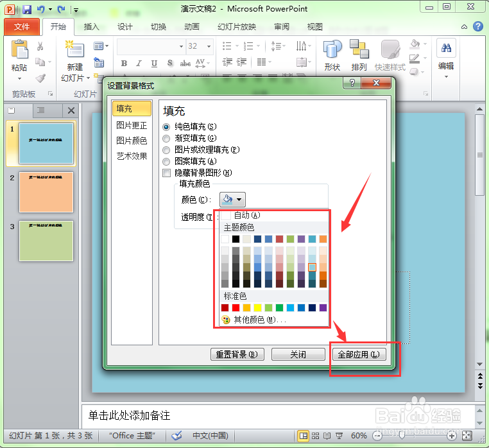
Task: Switch to 插入 ribbon tab
Action: pyautogui.click(x=91, y=27)
